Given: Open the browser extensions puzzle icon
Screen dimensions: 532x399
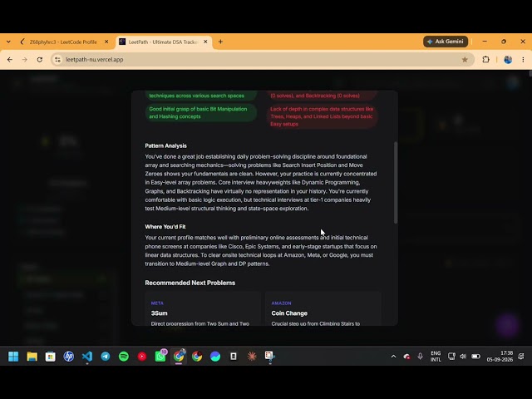Looking at the screenshot, I should (x=485, y=60).
